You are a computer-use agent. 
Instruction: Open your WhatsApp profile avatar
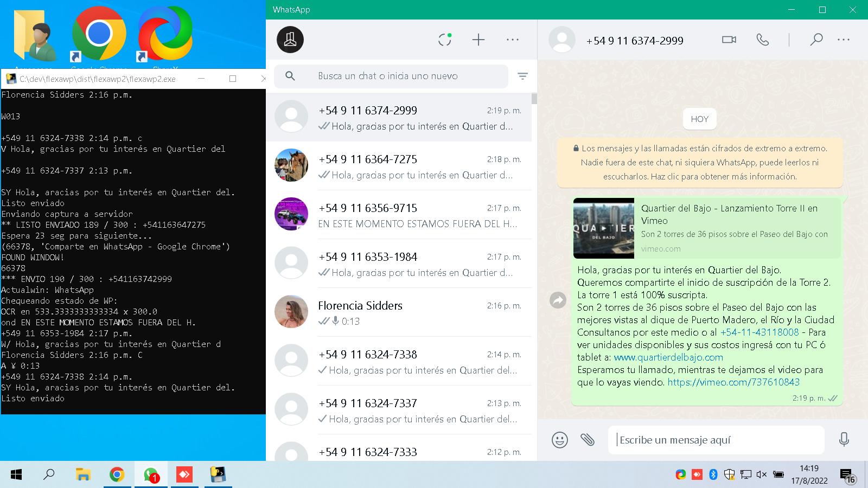[290, 40]
